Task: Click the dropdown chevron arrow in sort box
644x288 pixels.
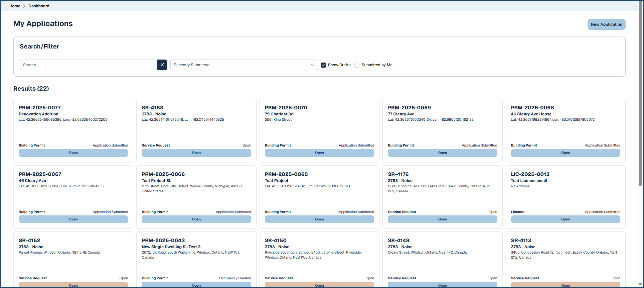Action: click(x=312, y=65)
